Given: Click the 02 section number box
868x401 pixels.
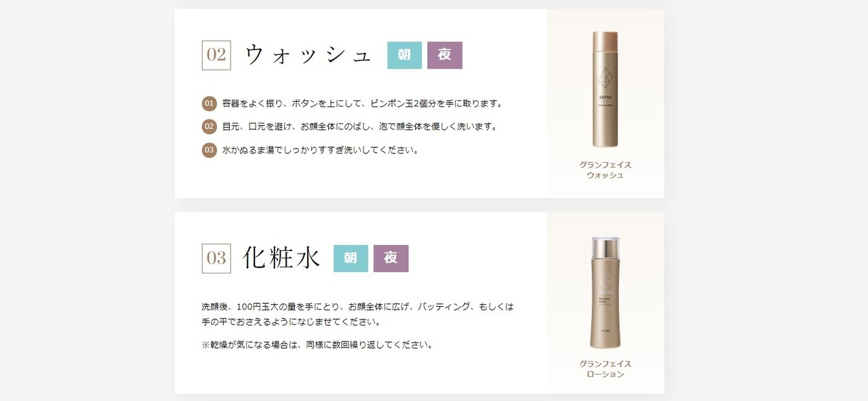Looking at the screenshot, I should tap(216, 55).
